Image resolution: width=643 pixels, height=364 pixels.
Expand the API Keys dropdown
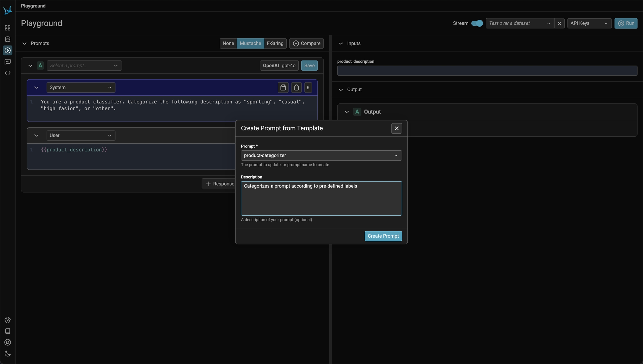coord(589,23)
